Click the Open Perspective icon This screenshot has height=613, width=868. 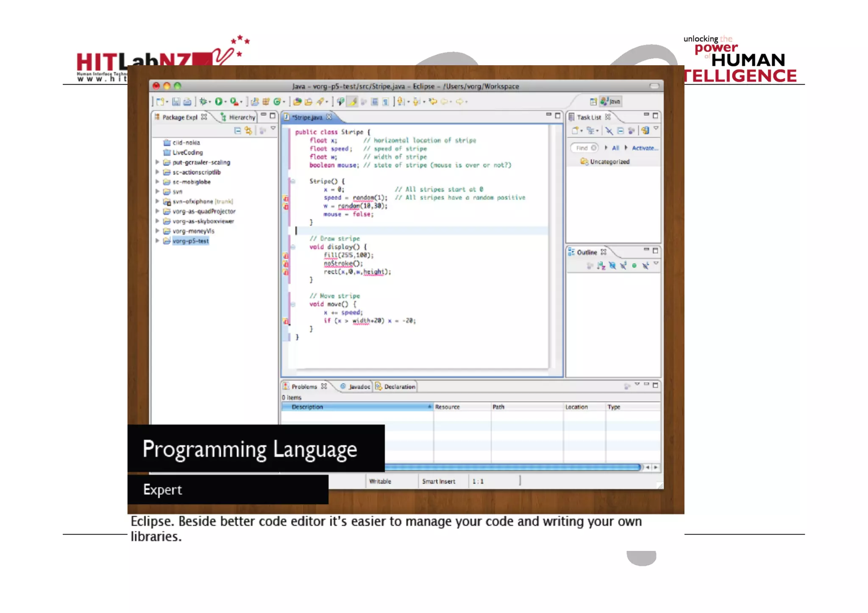[593, 102]
